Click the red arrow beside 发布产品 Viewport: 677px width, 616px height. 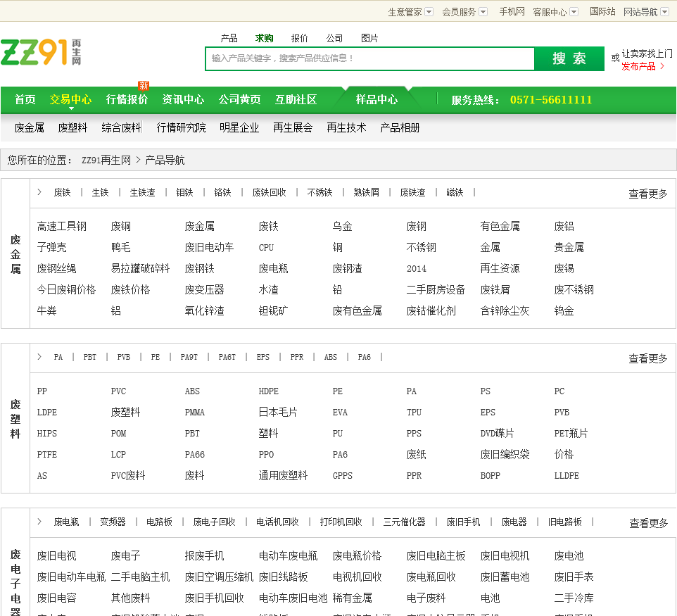(662, 66)
